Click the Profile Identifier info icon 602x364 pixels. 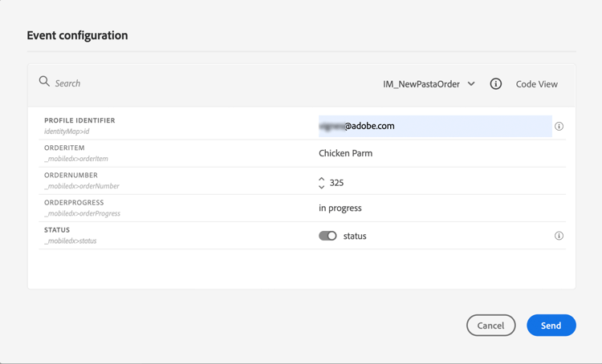(559, 126)
